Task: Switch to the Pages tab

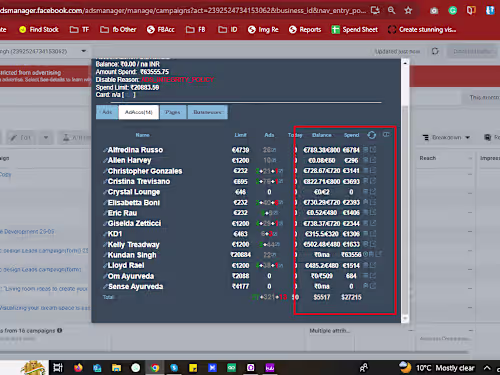Action: (x=173, y=112)
